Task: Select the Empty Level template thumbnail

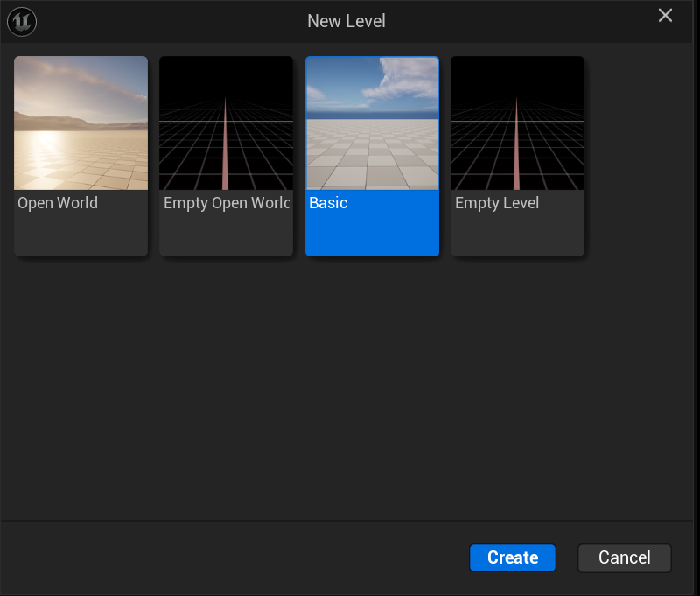Action: pos(517,123)
